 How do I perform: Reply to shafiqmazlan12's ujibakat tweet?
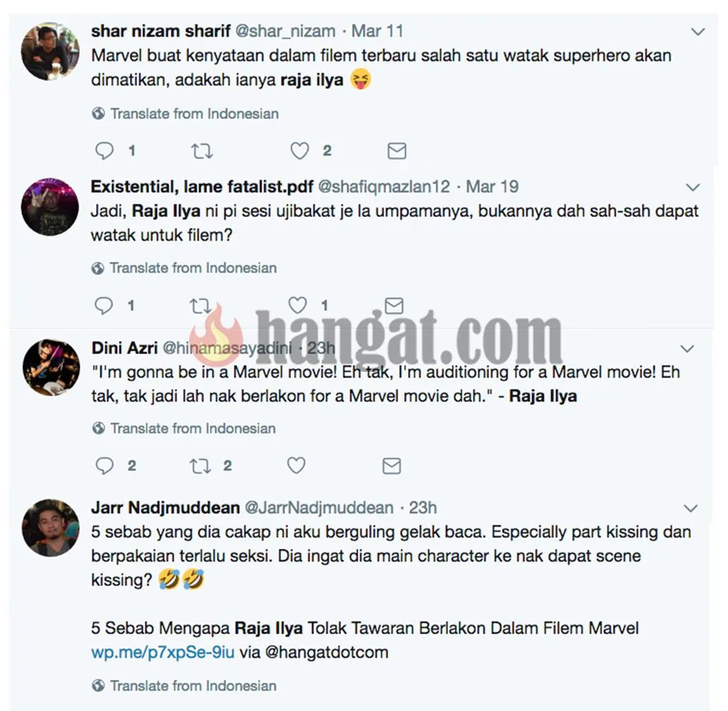104,306
